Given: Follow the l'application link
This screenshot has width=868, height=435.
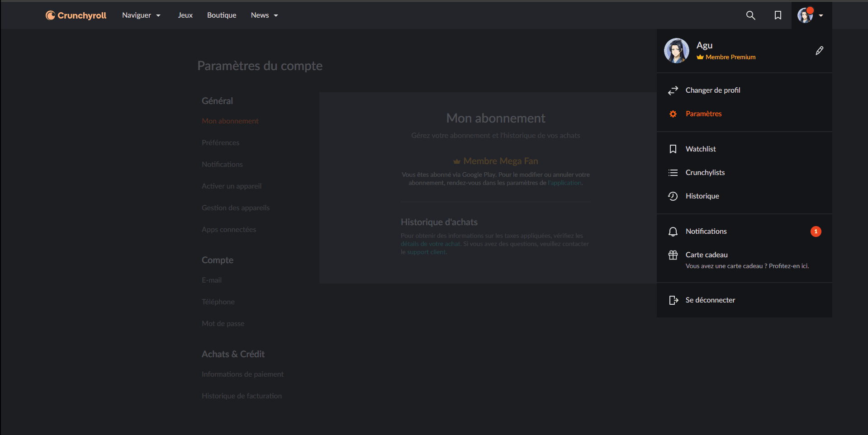Looking at the screenshot, I should 564,183.
